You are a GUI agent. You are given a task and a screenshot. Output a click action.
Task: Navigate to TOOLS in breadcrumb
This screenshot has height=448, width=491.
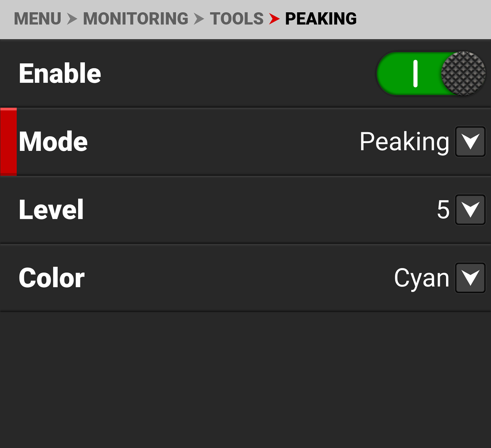(236, 19)
